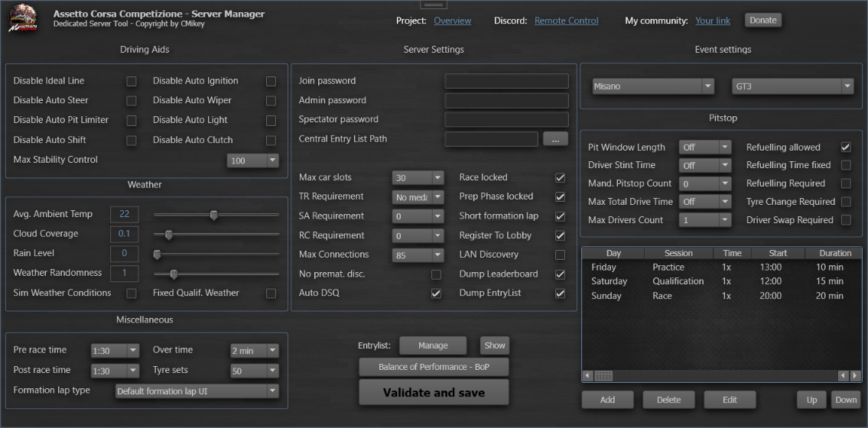The width and height of the screenshot is (868, 428).
Task: Uncheck Dump EntryList option
Action: point(561,293)
